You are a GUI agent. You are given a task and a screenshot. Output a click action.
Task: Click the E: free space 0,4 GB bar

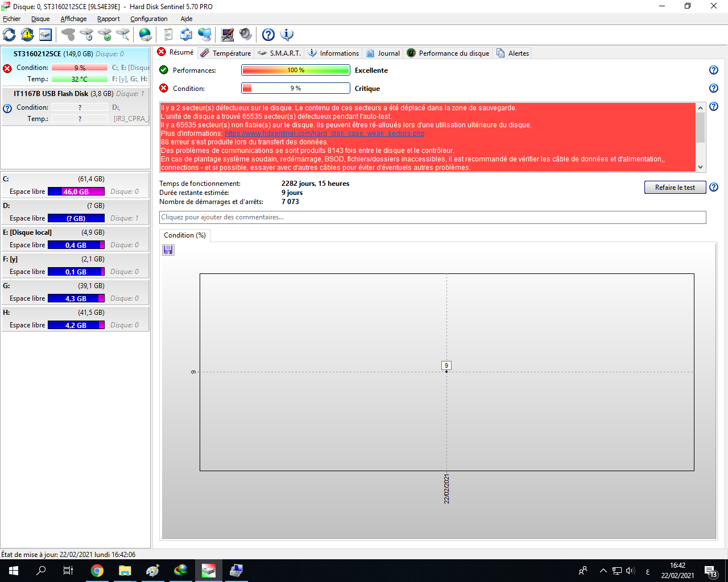pos(76,245)
